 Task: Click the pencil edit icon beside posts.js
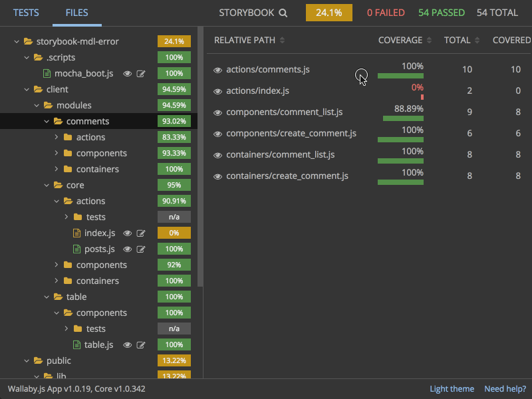tap(140, 249)
